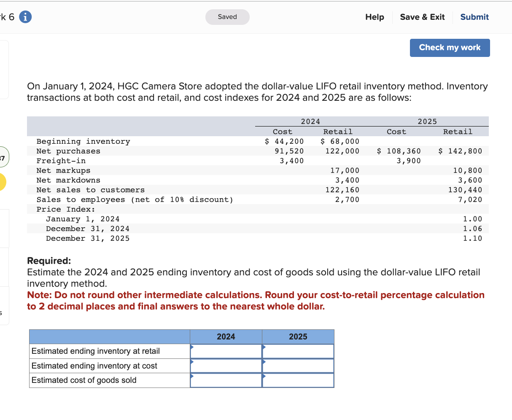This screenshot has height=420, width=512.
Task: Click the 10,800 net markups value
Action: (468, 170)
